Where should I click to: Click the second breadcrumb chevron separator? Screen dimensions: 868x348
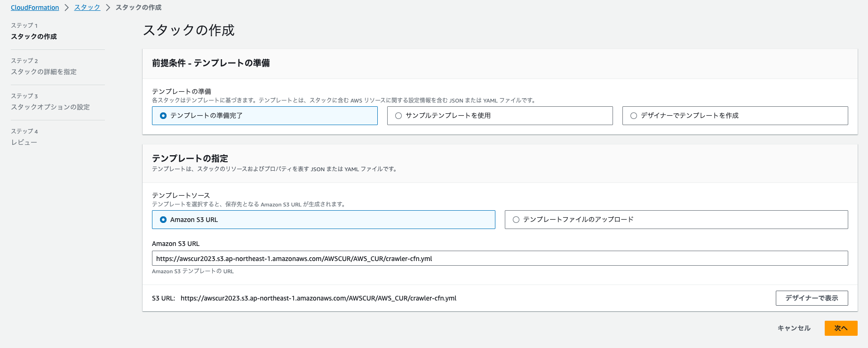pyautogui.click(x=108, y=8)
